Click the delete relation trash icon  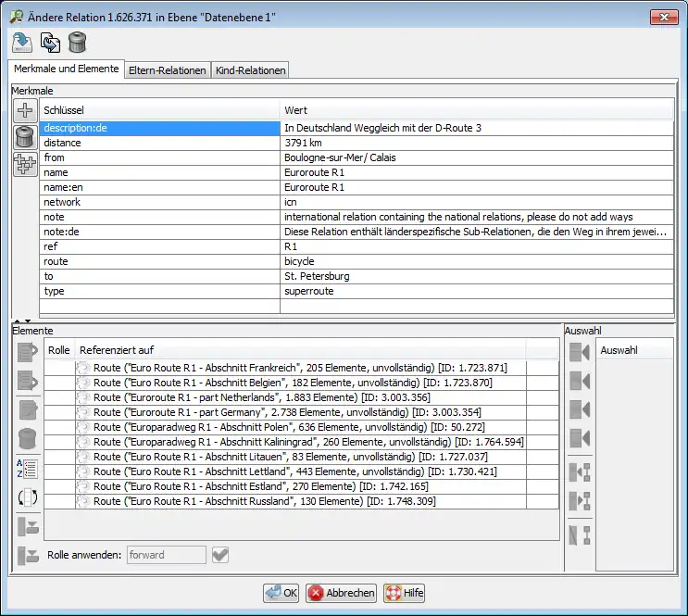(78, 43)
